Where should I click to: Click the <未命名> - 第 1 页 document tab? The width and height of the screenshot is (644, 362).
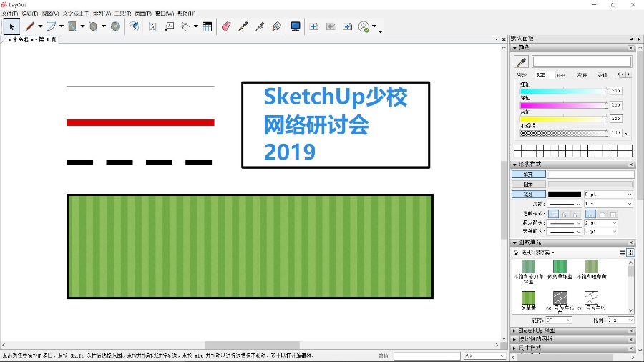(x=32, y=40)
